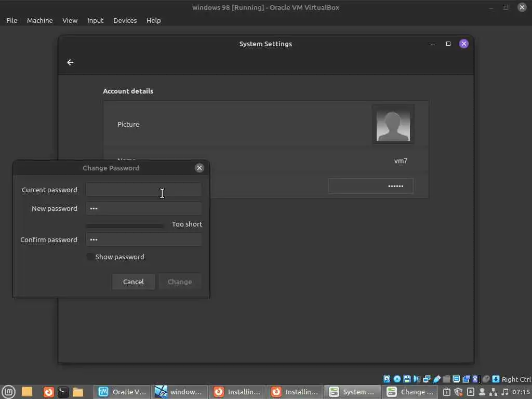Minimize the System Settings window

[433, 44]
